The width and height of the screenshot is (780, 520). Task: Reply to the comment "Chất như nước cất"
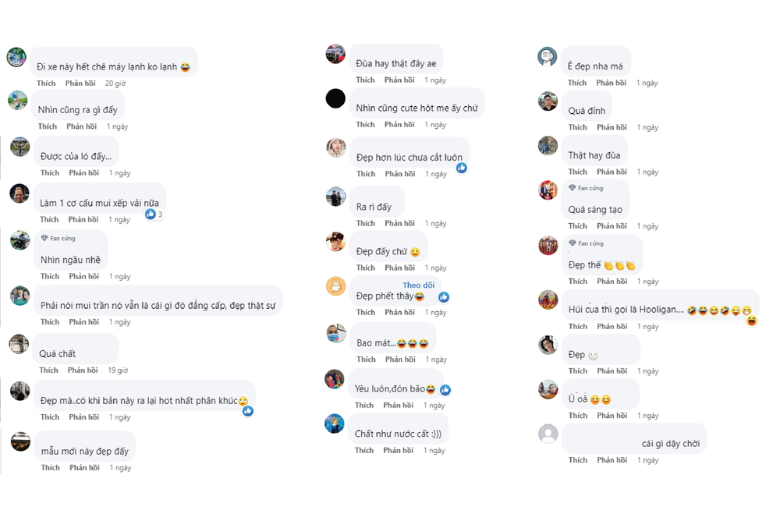click(x=399, y=451)
